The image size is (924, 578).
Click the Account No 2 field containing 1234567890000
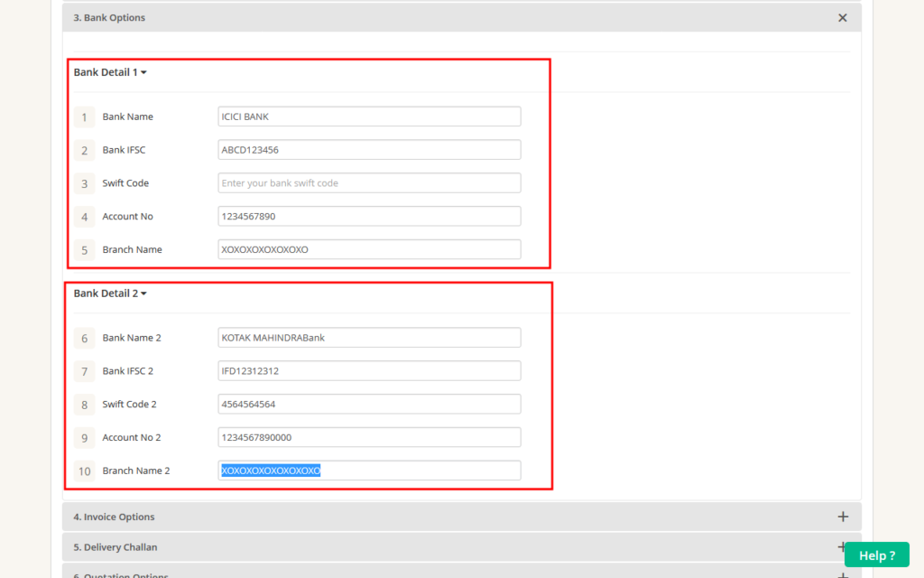368,437
